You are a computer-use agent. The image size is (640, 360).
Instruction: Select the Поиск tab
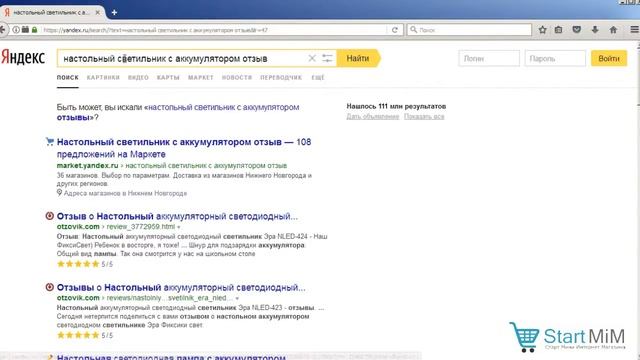(x=67, y=78)
